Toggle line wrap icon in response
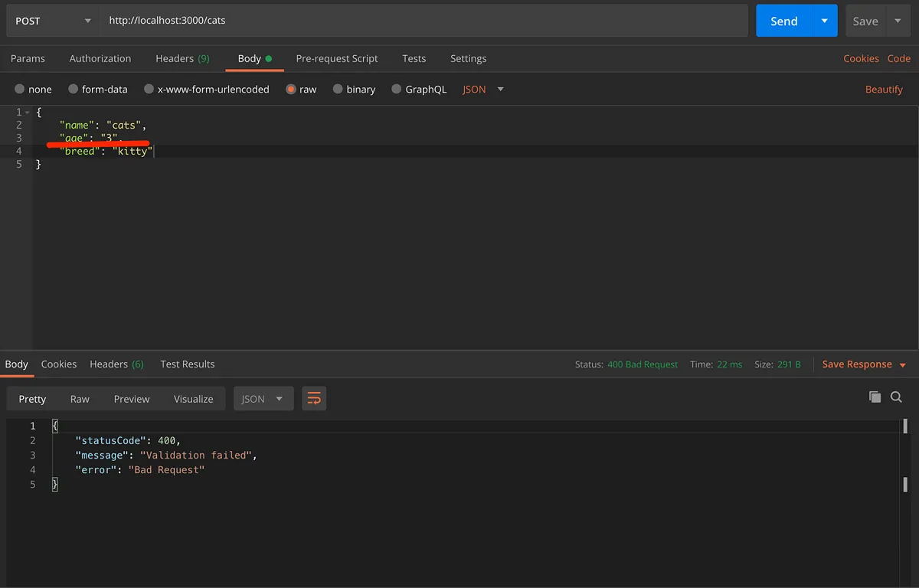This screenshot has height=588, width=919. [x=314, y=398]
